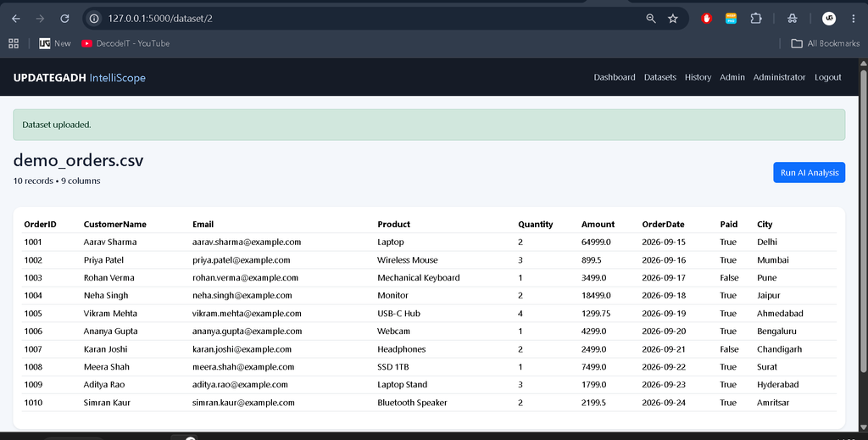Click the scrollbar down arrow
868x440 pixels.
click(863, 426)
